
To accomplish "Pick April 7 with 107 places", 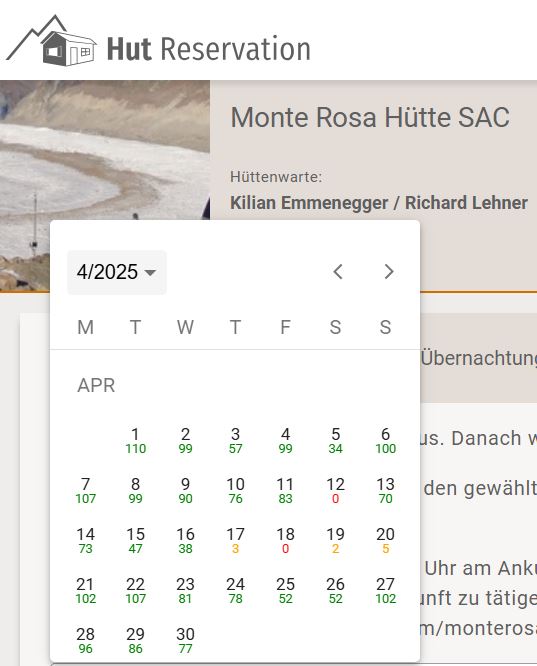I will [85, 491].
